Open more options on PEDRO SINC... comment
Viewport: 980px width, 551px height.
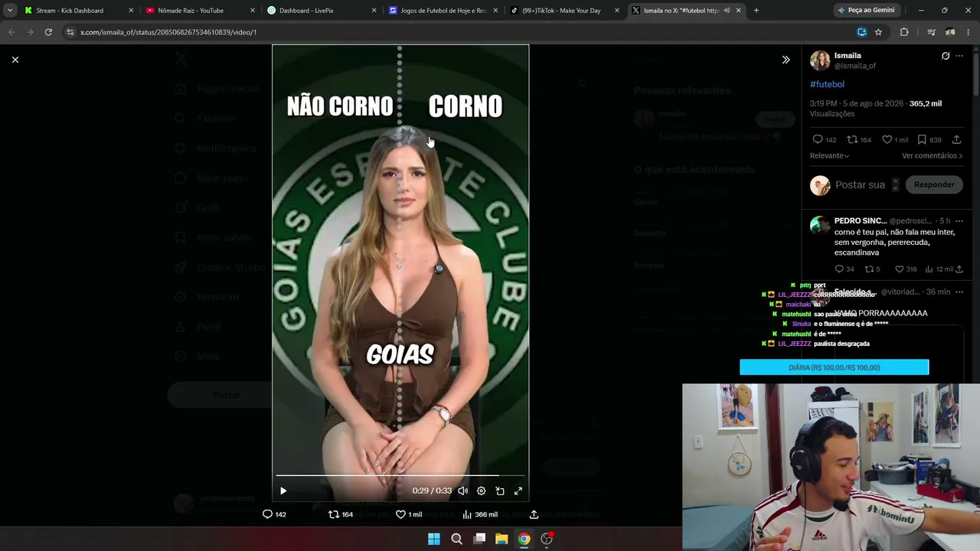tap(959, 221)
